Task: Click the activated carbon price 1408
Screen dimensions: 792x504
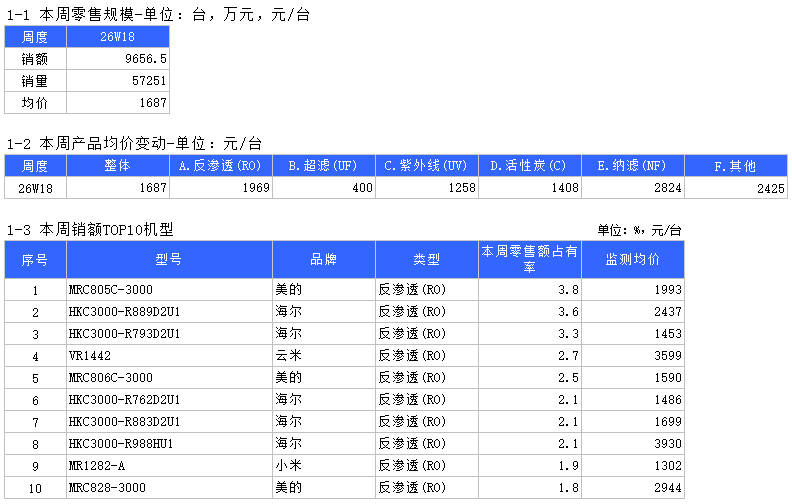Action: coord(565,188)
